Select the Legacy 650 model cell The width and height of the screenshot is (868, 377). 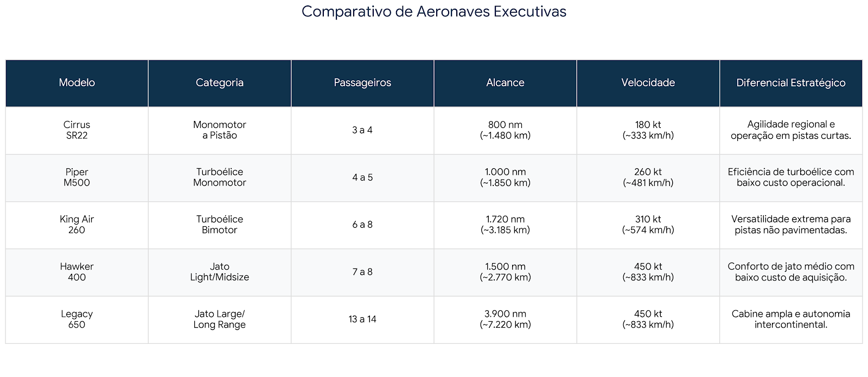(76, 319)
